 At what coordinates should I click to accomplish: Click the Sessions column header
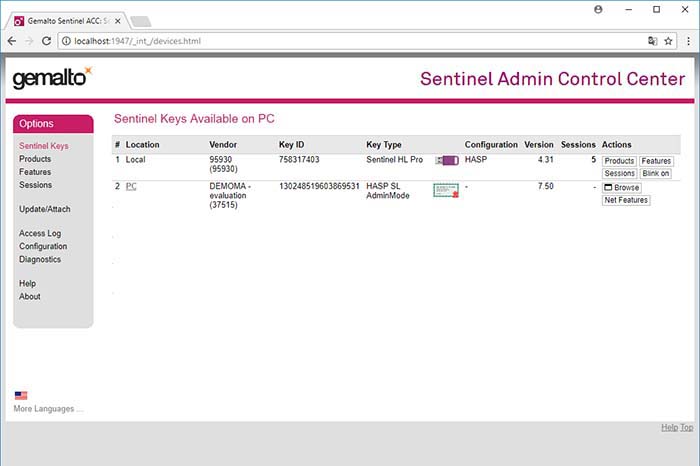pos(578,145)
